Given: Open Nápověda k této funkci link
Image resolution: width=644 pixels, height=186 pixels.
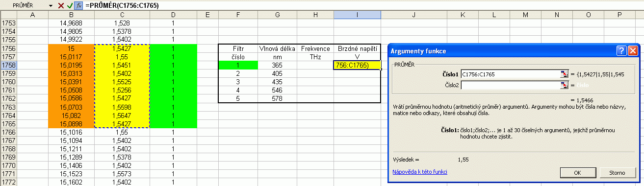Looking at the screenshot, I should point(420,172).
